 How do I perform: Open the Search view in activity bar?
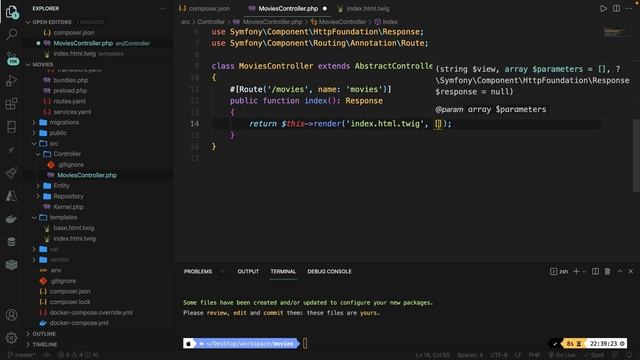(x=11, y=34)
